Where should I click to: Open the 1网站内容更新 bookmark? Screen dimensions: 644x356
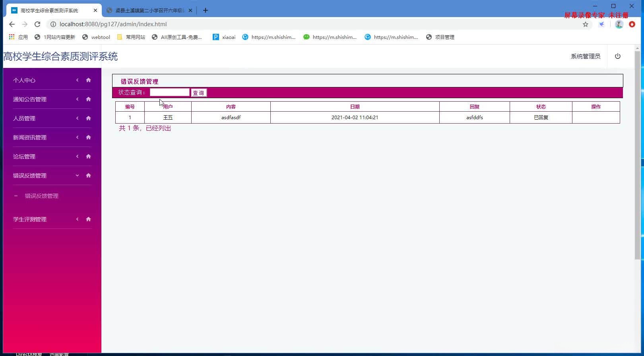pyautogui.click(x=55, y=37)
